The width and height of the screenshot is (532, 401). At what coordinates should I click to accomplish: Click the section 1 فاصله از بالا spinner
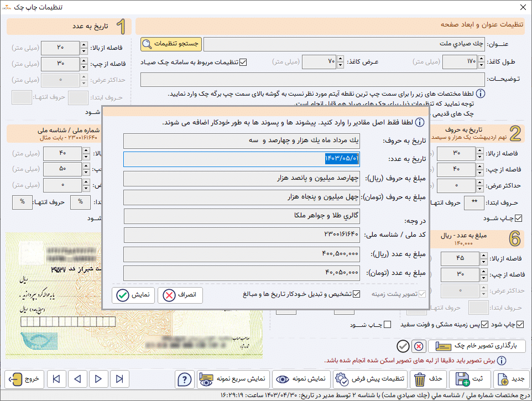click(84, 48)
